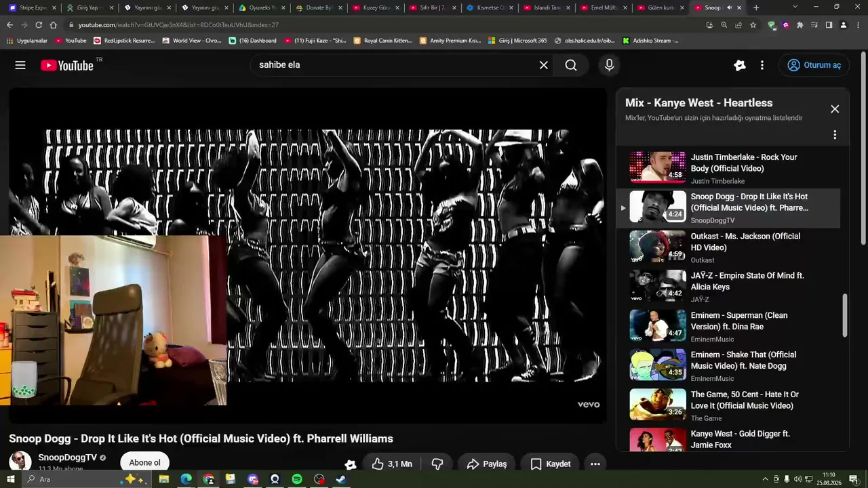
Task: Open the Chrome profile avatar
Action: pyautogui.click(x=843, y=25)
